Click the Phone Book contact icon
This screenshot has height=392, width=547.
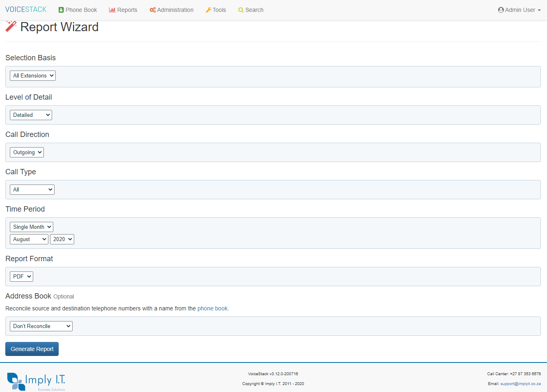click(61, 10)
